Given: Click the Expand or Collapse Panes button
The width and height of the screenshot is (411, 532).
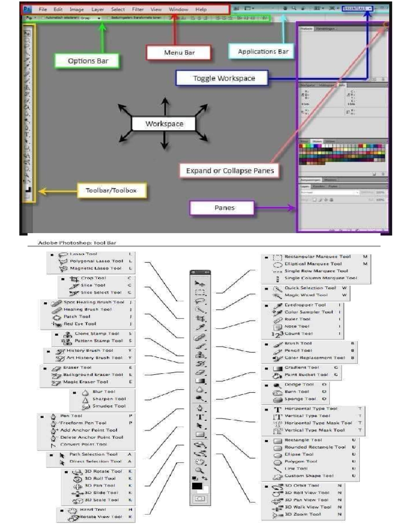Looking at the screenshot, I should (386, 24).
